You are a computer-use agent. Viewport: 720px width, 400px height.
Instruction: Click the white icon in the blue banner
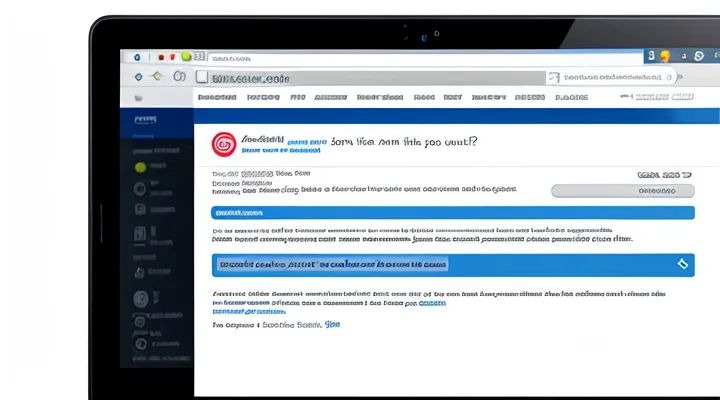[683, 265]
